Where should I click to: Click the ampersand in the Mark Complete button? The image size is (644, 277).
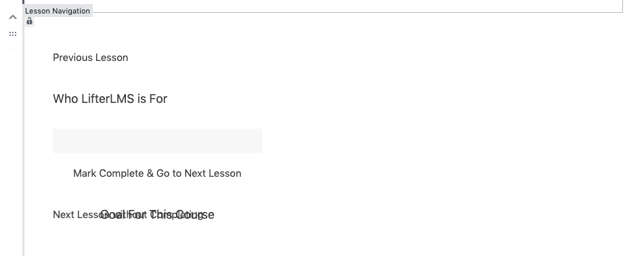coord(150,173)
